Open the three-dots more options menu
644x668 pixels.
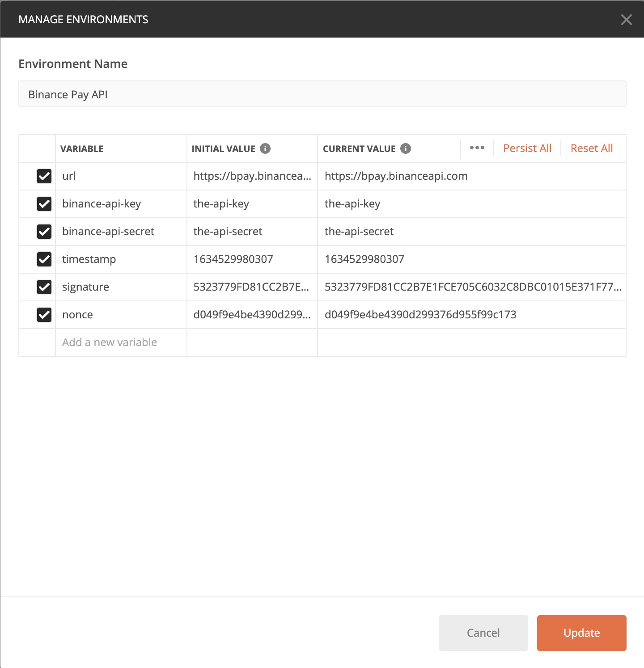[477, 148]
